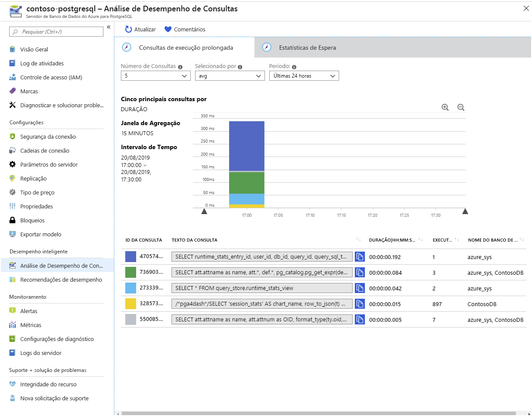Image resolution: width=532 pixels, height=416 pixels.
Task: Copy query text for the 550085 row
Action: (x=360, y=320)
